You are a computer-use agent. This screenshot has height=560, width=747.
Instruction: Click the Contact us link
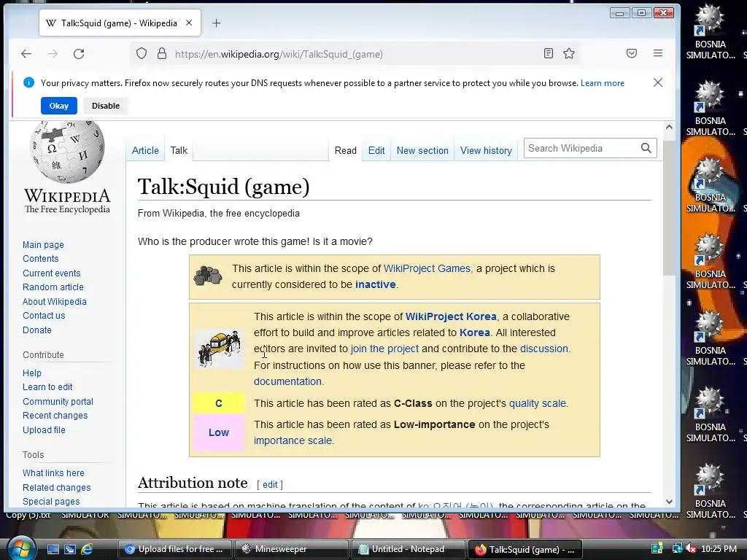point(44,315)
